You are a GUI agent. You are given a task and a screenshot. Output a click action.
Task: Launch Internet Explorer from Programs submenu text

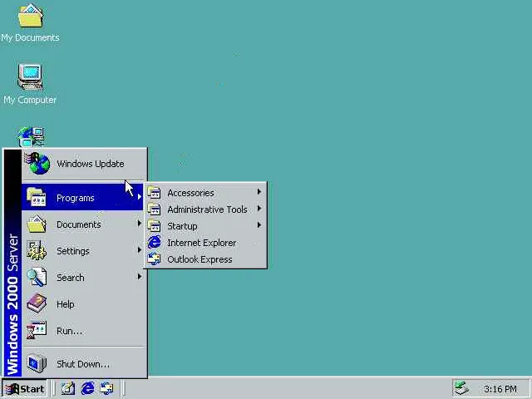coord(201,243)
